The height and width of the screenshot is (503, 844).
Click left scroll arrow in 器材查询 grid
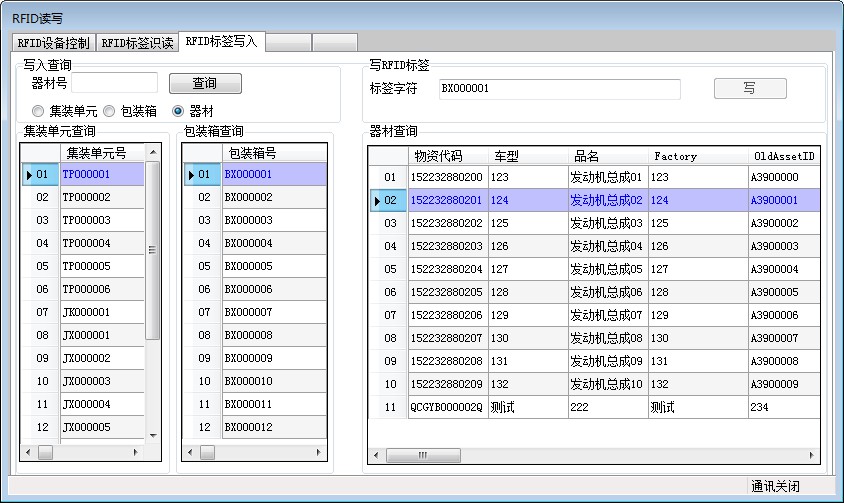tap(376, 455)
